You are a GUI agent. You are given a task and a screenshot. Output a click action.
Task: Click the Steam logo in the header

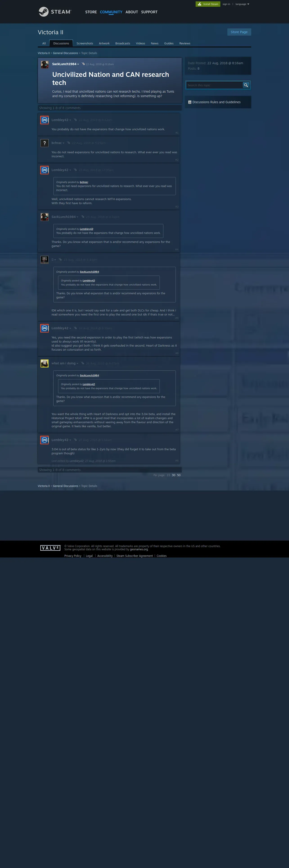click(x=55, y=12)
